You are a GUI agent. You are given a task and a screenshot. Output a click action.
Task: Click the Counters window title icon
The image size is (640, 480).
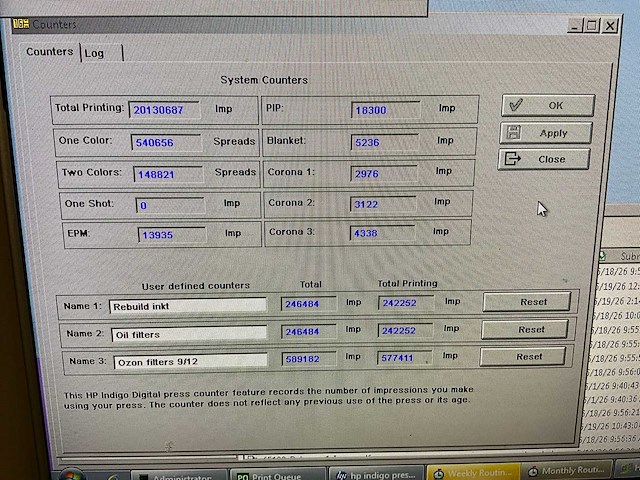click(x=20, y=23)
